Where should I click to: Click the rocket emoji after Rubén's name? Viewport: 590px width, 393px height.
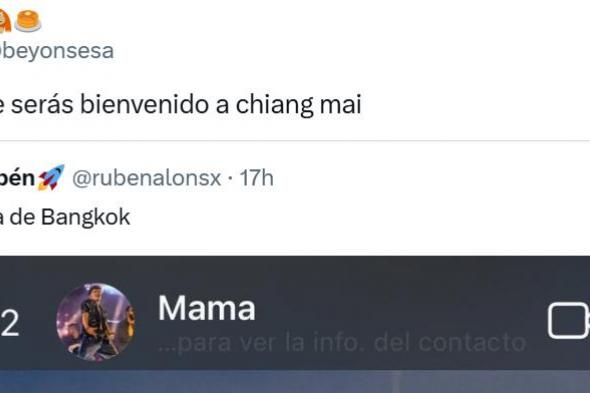tap(51, 177)
